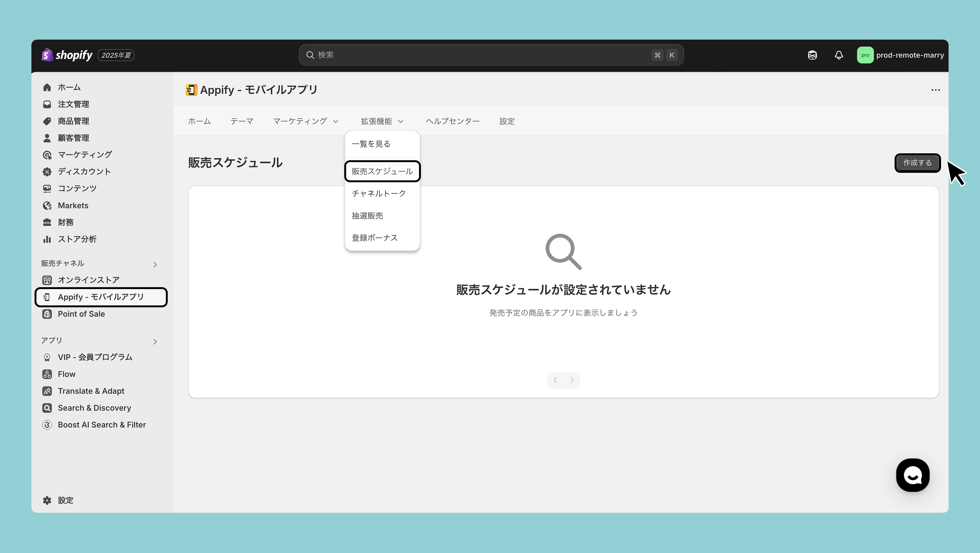This screenshot has width=980, height=553.
Task: Open the マーケティング dropdown tab
Action: pos(305,121)
